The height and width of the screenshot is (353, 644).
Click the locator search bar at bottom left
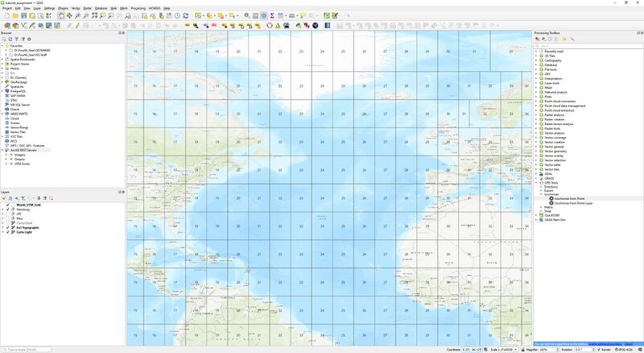27,350
